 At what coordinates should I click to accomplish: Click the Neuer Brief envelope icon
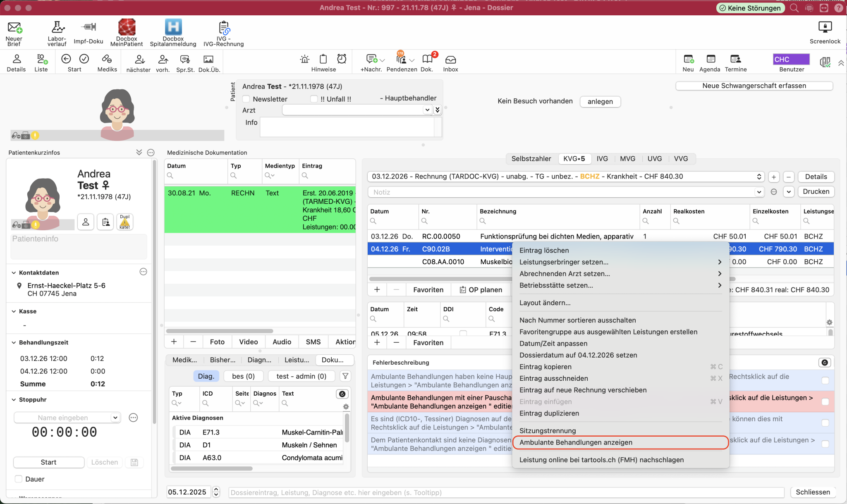[14, 28]
